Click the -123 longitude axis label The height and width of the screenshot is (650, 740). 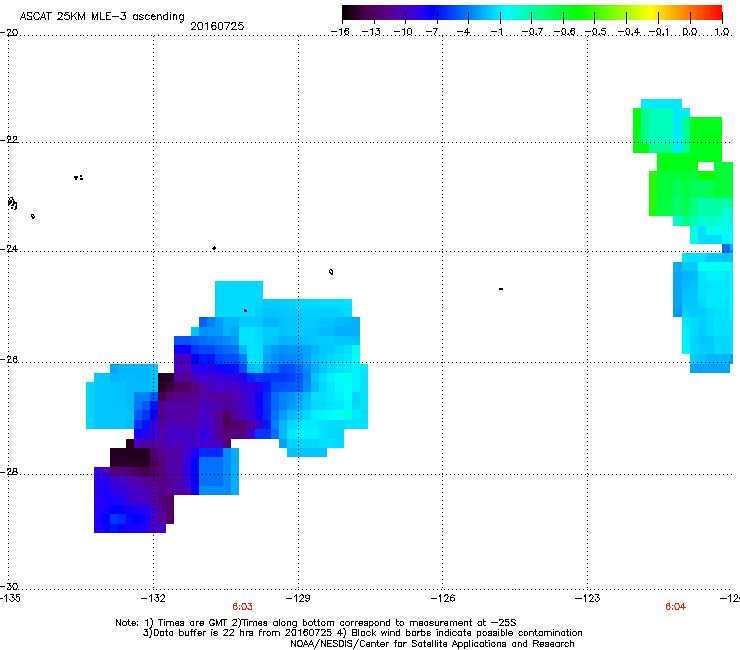click(x=588, y=599)
